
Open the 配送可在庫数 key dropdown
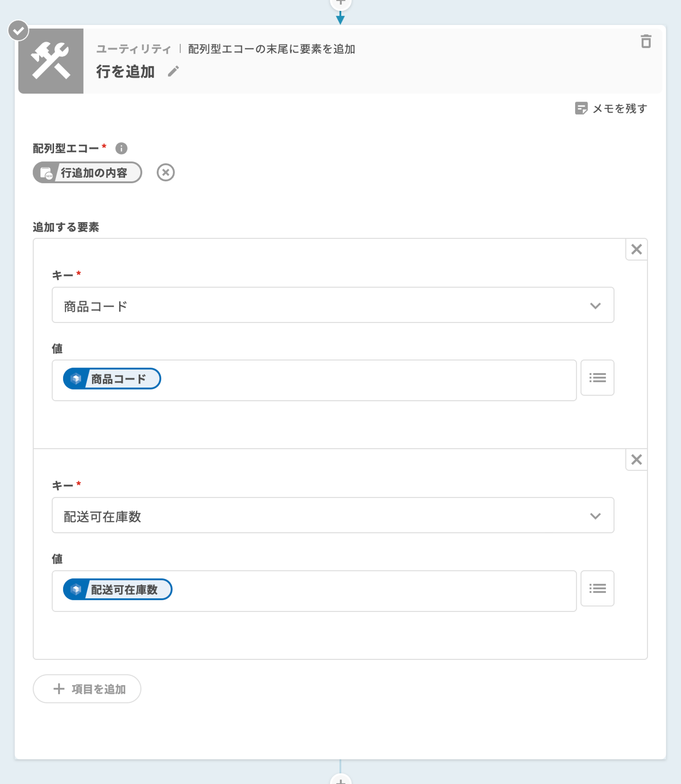click(333, 515)
